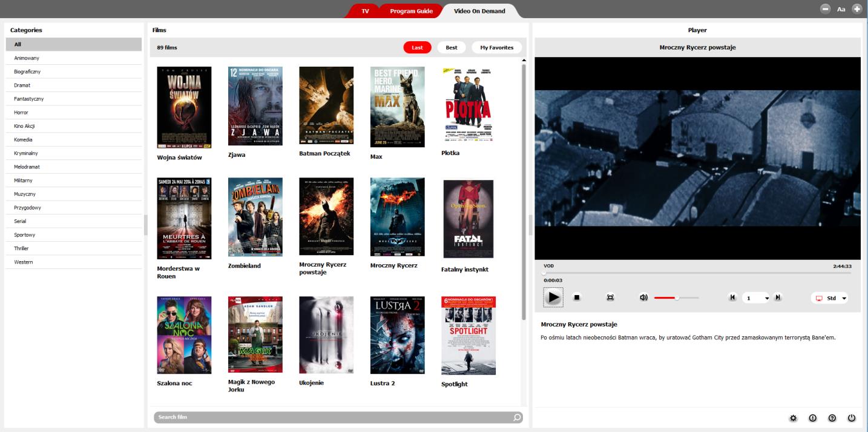This screenshot has height=432, width=868.
Task: Choose the Militarny category
Action: tap(74, 181)
